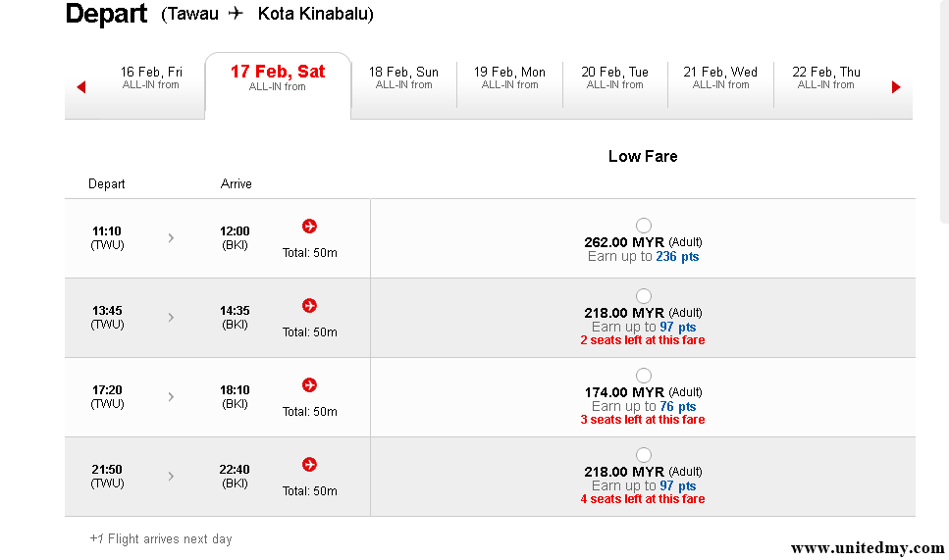Viewport: 949px width, 560px height.
Task: Choose the 13:45 flight 218.00 MYR fare
Action: pos(644,296)
